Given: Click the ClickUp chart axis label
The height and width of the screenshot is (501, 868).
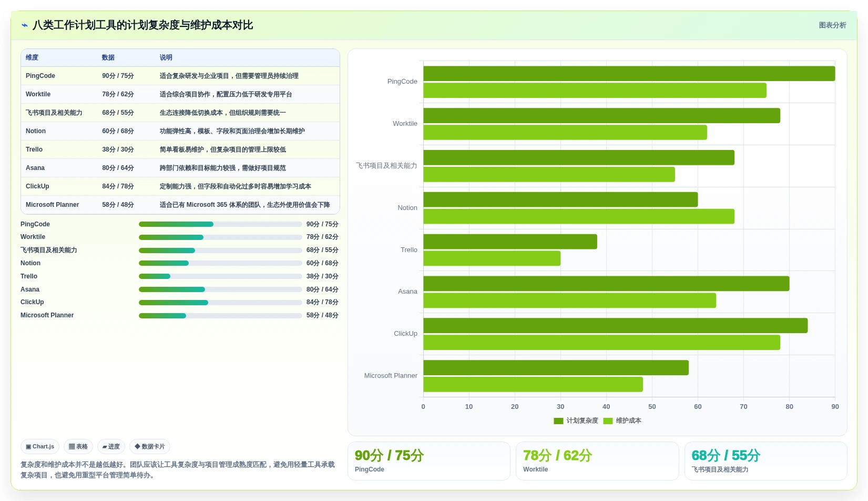Looking at the screenshot, I should 405,334.
